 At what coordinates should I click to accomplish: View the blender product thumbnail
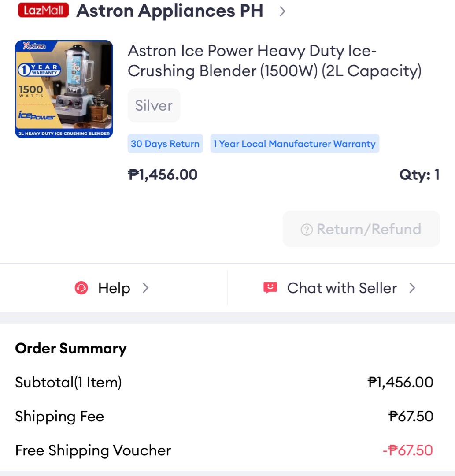pos(63,89)
